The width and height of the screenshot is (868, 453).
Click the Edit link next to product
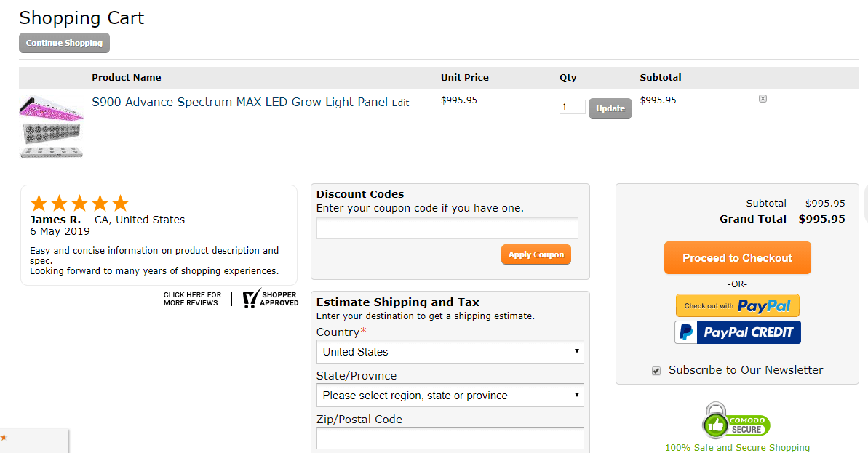400,103
